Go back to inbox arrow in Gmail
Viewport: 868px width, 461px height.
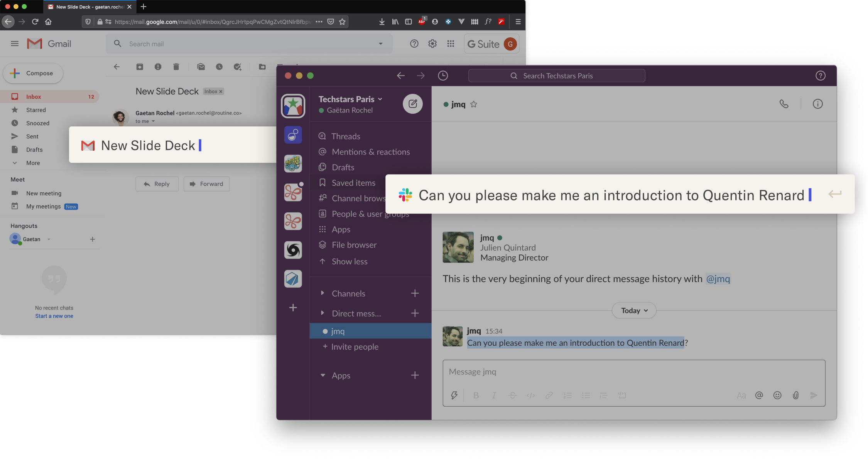point(117,67)
